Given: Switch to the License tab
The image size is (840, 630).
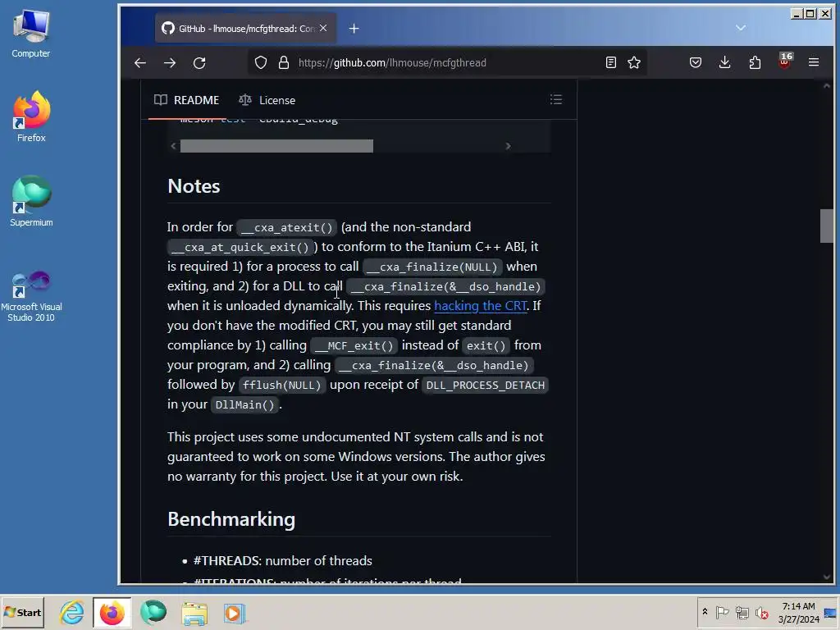Looking at the screenshot, I should 267,100.
